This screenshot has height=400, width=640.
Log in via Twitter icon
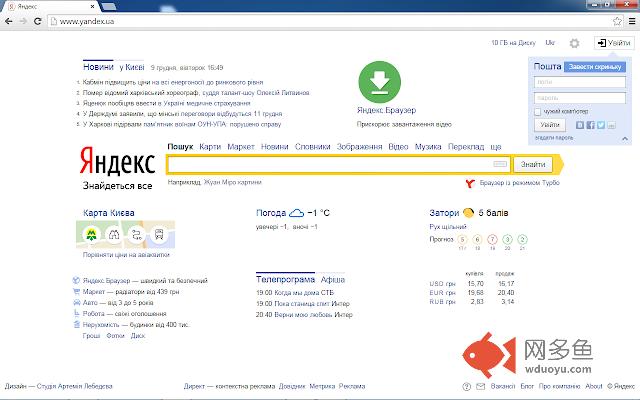click(x=601, y=125)
